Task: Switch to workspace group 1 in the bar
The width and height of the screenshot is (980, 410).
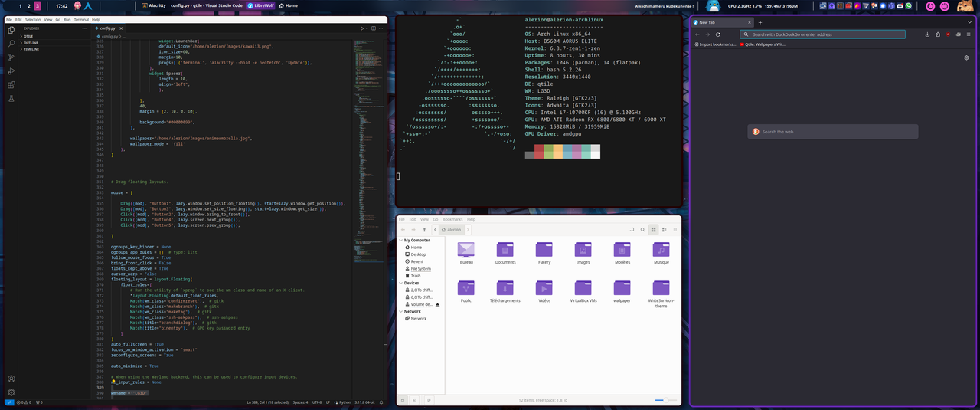Action: 20,6
